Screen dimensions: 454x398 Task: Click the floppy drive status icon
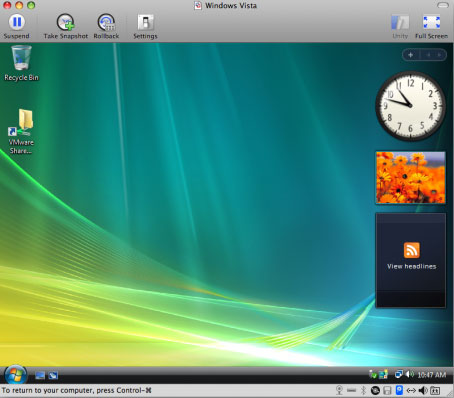click(387, 390)
